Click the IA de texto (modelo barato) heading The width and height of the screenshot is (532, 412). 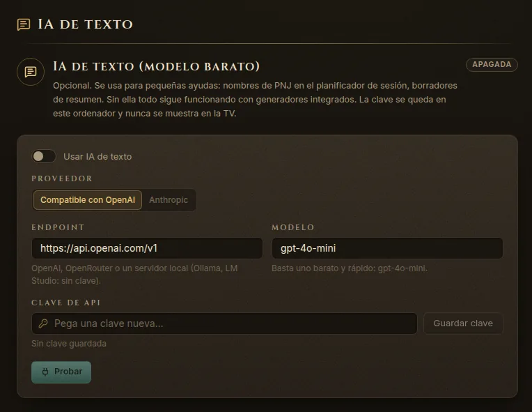(156, 66)
